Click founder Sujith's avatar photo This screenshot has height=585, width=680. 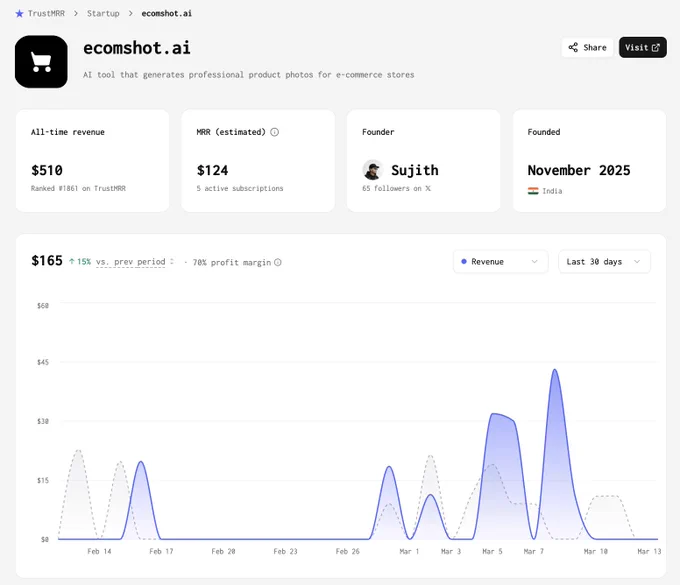[x=373, y=170]
